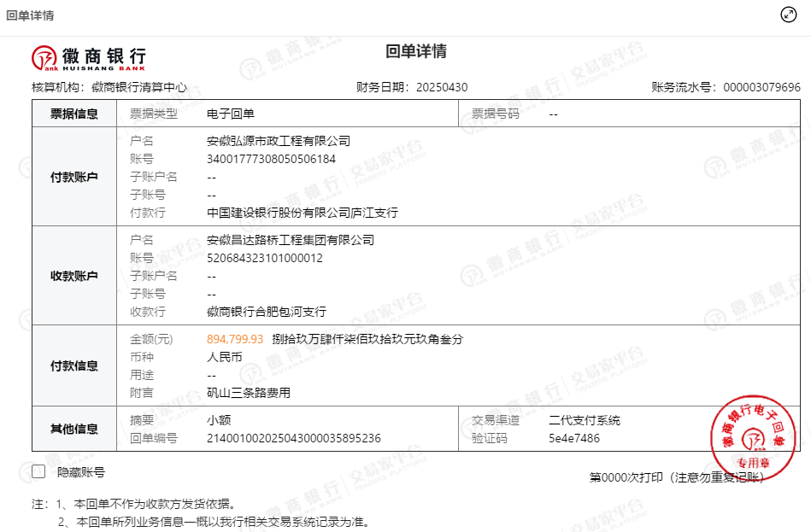Click verification code 5e4e7486
811x532 pixels.
[573, 438]
